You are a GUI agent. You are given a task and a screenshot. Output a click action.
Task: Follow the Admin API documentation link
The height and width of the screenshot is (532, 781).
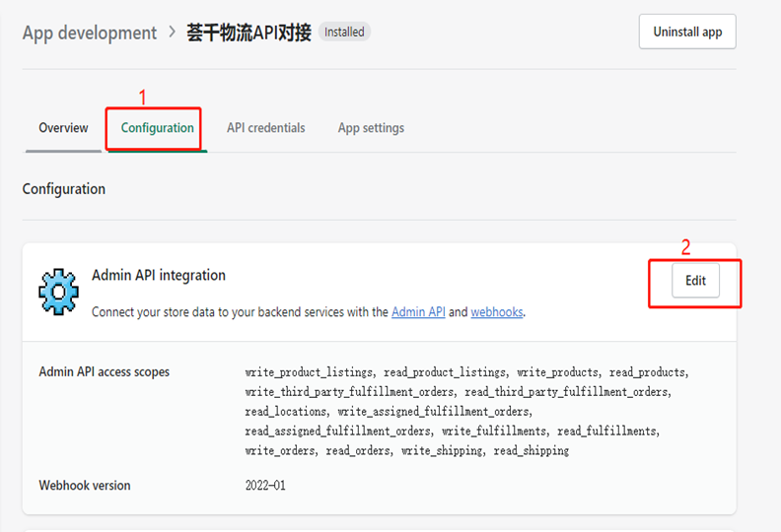click(x=418, y=312)
